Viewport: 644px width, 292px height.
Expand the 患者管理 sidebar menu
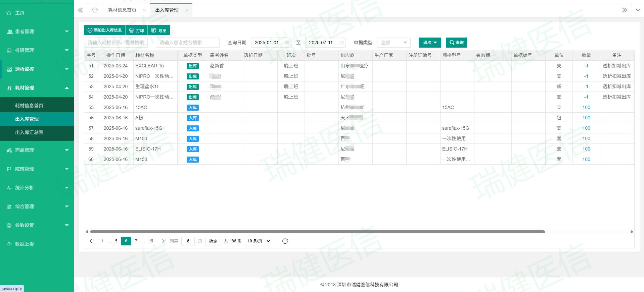(x=37, y=32)
